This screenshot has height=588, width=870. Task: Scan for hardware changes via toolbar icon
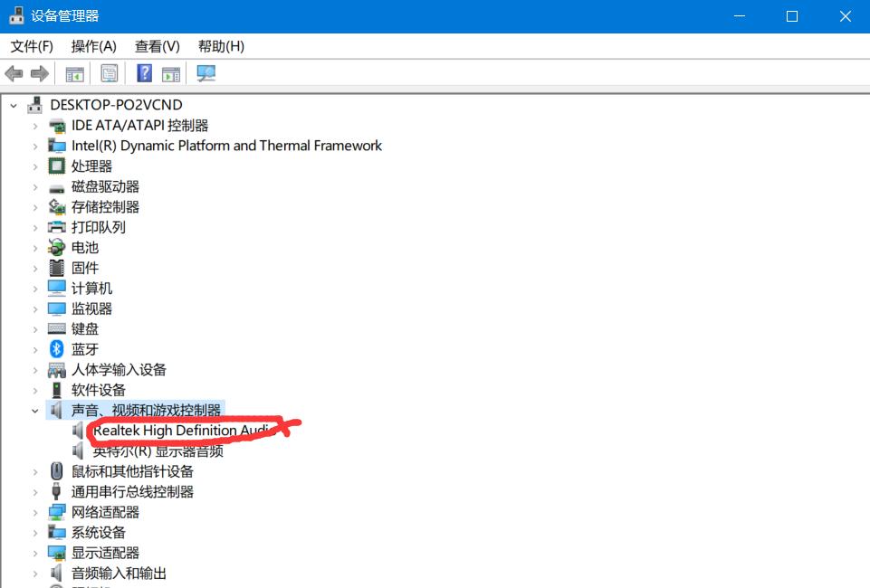[x=205, y=73]
